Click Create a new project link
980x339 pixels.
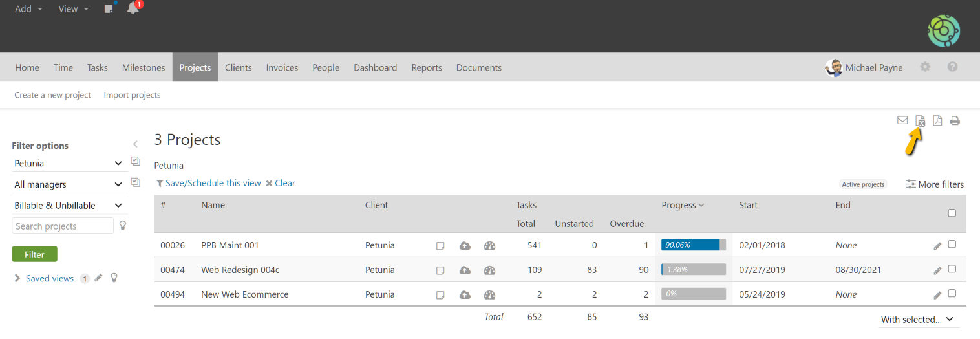click(52, 95)
